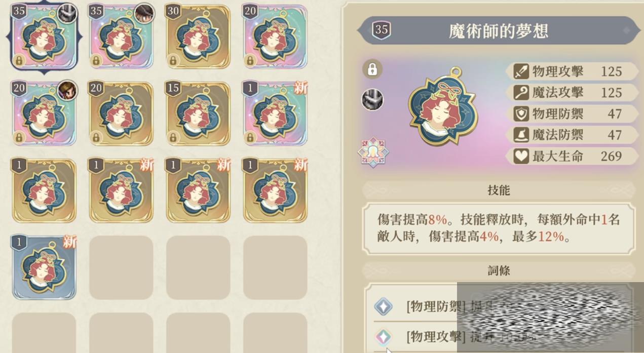Click the level 35 badge by title
This screenshot has width=644, height=353.
pyautogui.click(x=382, y=30)
